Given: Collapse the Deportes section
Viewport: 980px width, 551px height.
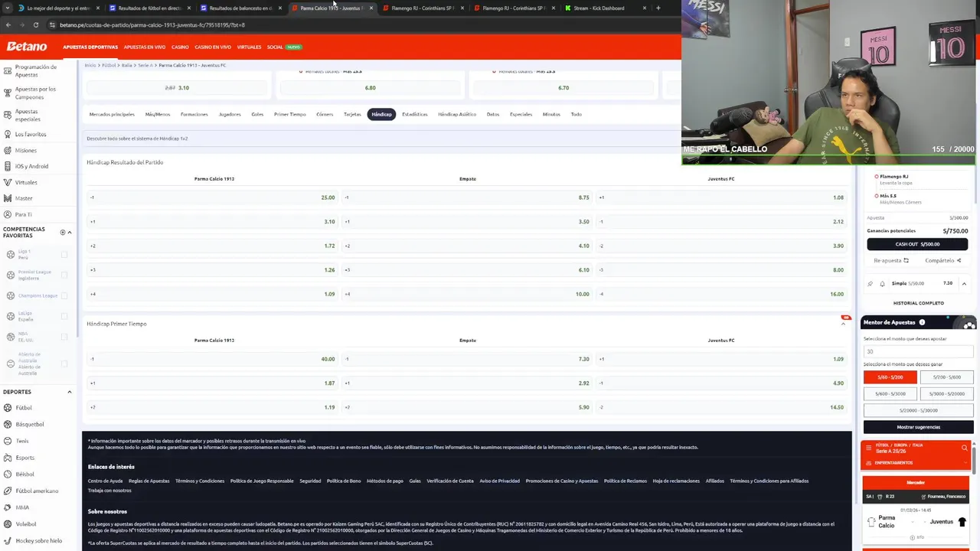Looking at the screenshot, I should [x=70, y=392].
